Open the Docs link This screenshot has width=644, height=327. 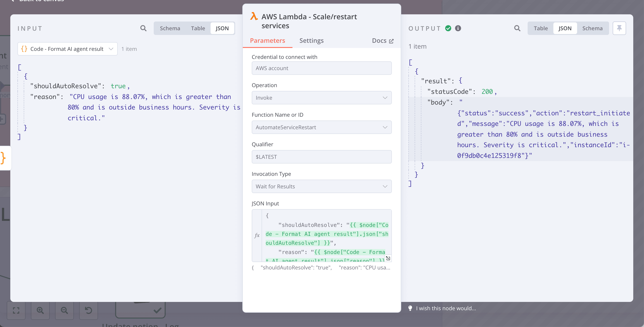click(383, 41)
